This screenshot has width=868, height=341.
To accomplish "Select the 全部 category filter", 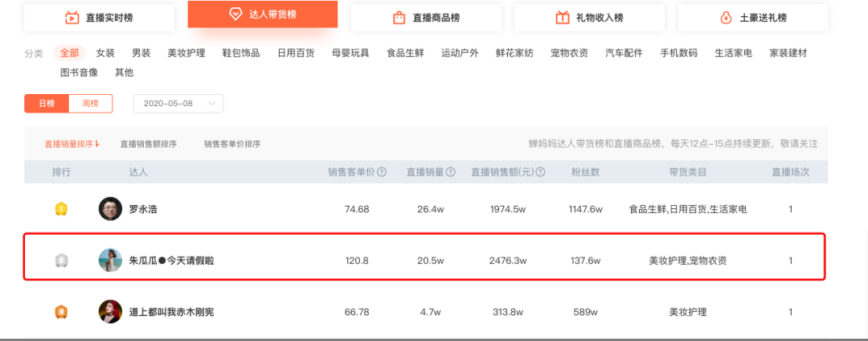I will pyautogui.click(x=69, y=53).
